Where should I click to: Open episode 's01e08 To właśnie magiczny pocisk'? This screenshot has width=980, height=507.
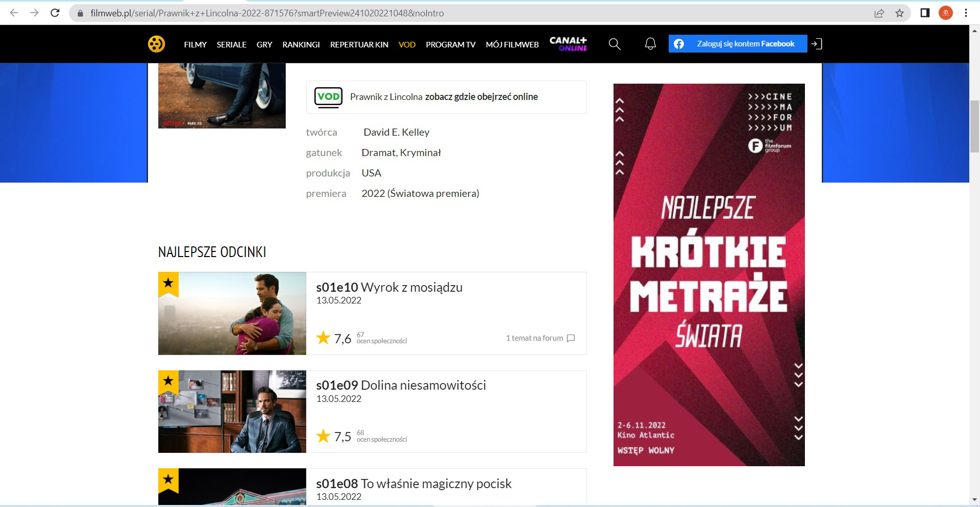414,484
